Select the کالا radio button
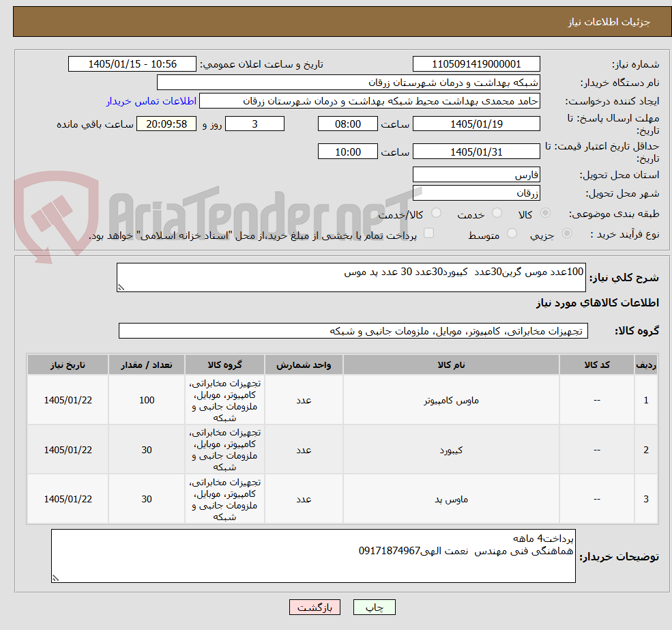 pyautogui.click(x=546, y=213)
